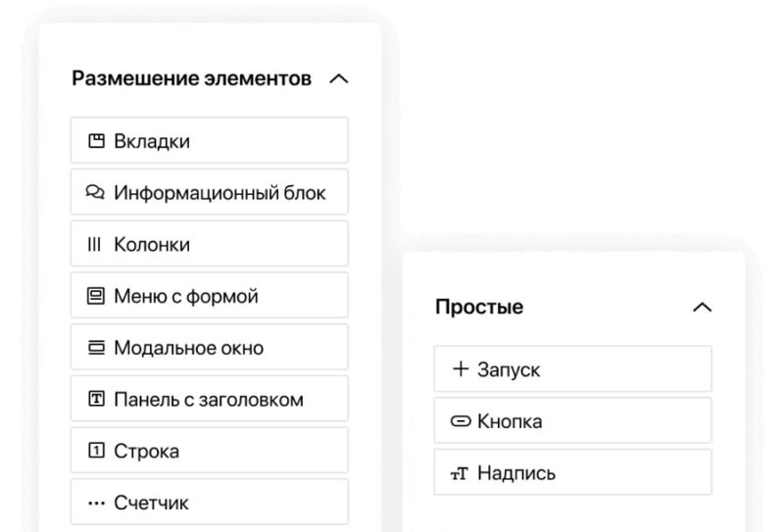Select the Вкладки element button
This screenshot has width=784, height=532.
click(210, 141)
